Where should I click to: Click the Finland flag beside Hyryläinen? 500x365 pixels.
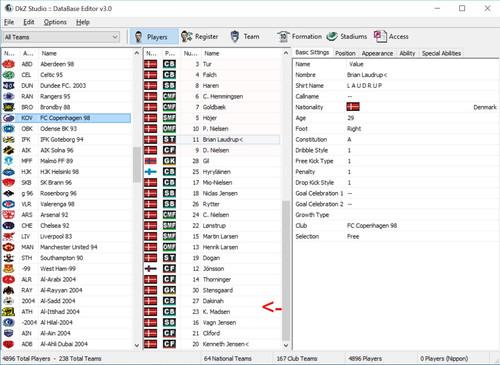pos(151,172)
